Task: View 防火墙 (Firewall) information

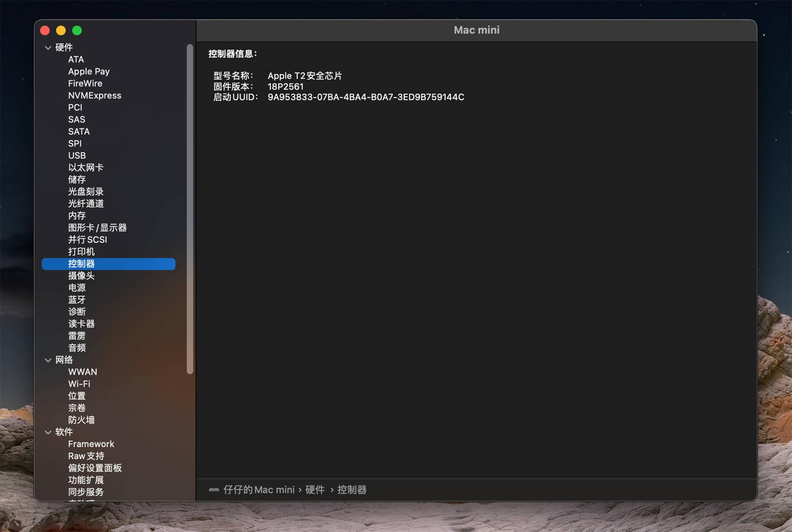Action: [81, 419]
